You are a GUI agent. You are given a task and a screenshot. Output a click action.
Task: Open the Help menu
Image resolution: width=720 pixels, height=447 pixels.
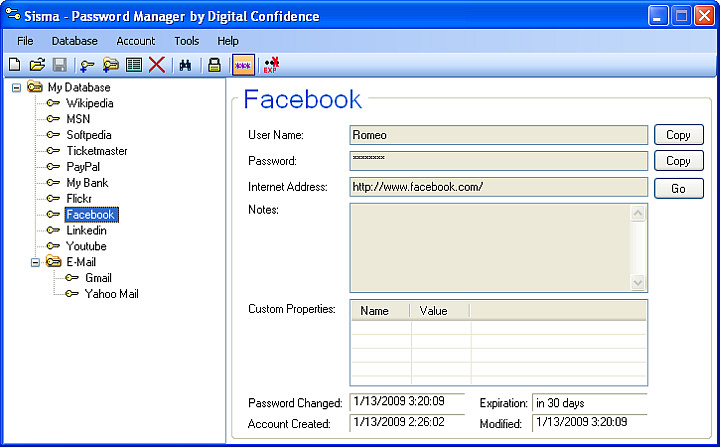pyautogui.click(x=228, y=41)
